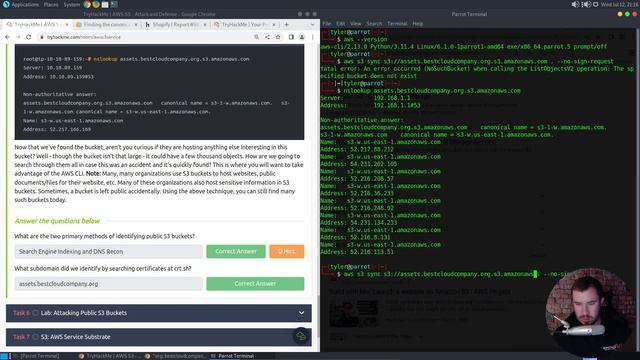640x360 pixels.
Task: Expand Task 7 S3: AWS Service Substrate
Action: (159, 337)
